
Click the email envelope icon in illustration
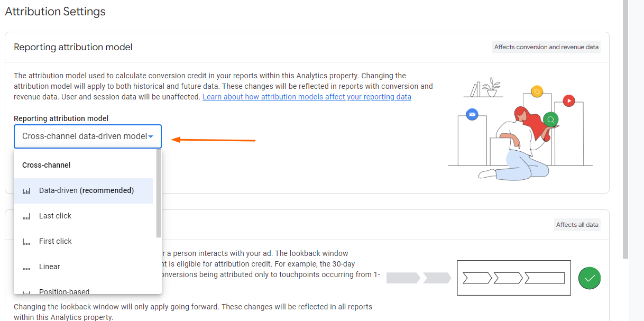472,114
